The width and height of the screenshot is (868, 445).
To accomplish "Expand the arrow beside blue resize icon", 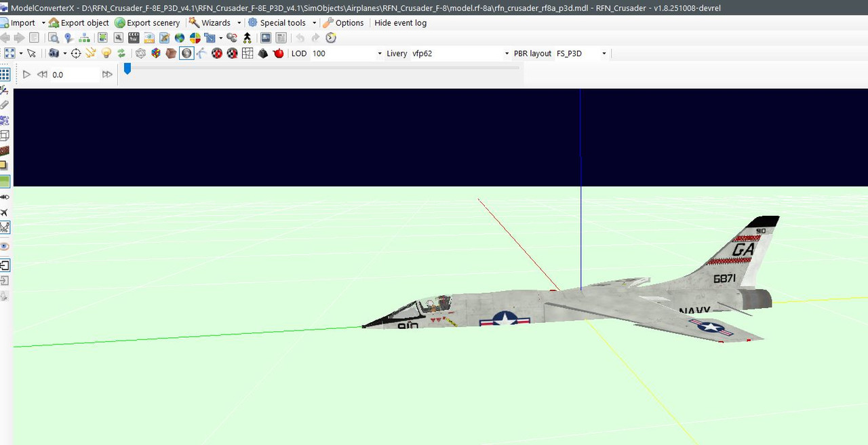I will point(221,38).
